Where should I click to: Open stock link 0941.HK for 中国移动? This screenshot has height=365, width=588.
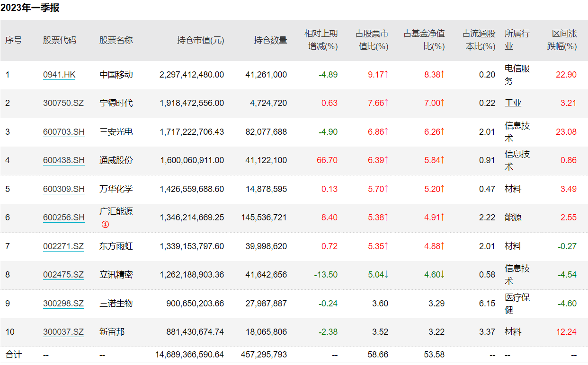tap(59, 74)
